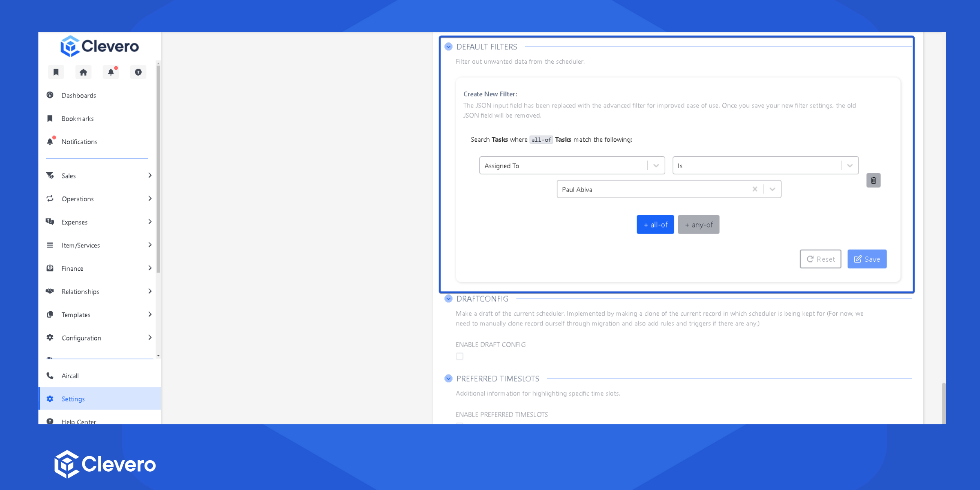The image size is (980, 490).
Task: Enable the Draft Config checkbox
Action: pyautogui.click(x=459, y=356)
